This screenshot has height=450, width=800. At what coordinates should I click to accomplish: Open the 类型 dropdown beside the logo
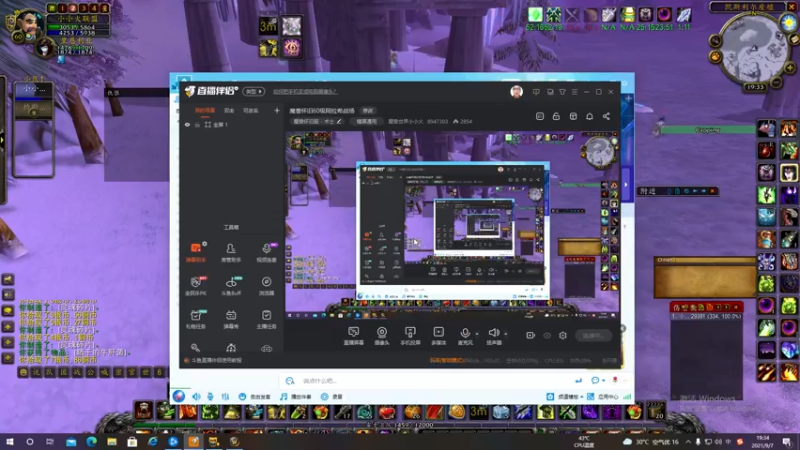254,91
